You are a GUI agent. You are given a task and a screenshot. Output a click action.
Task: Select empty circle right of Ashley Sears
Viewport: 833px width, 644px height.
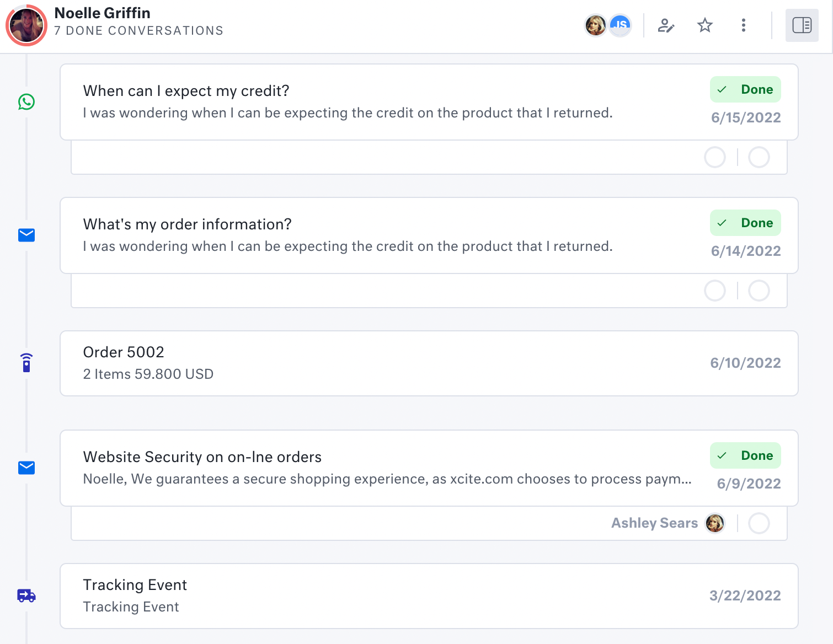pos(759,523)
